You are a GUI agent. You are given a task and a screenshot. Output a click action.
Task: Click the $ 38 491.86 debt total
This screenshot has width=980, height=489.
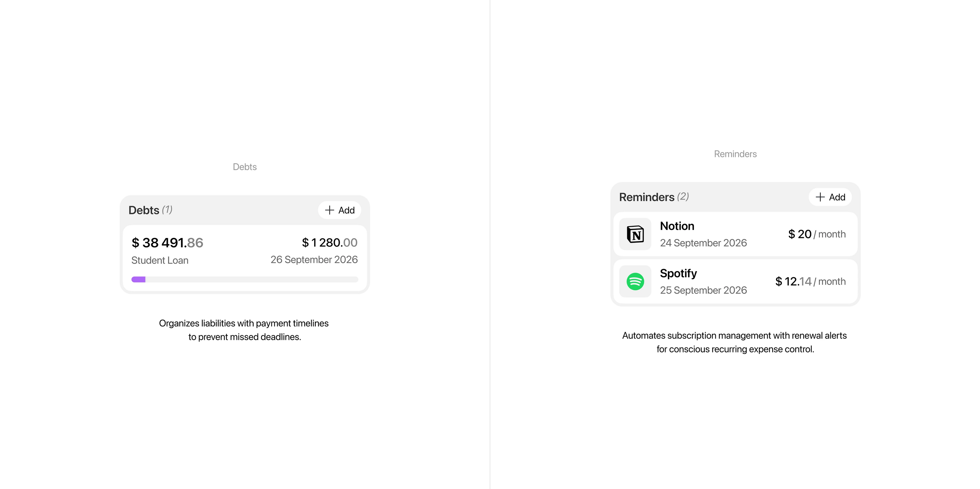click(168, 243)
